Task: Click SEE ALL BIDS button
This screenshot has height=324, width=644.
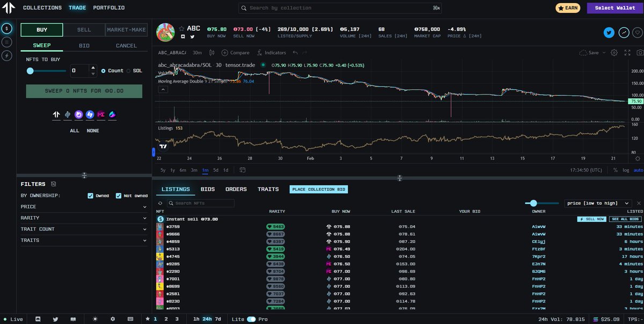Action: pos(626,219)
